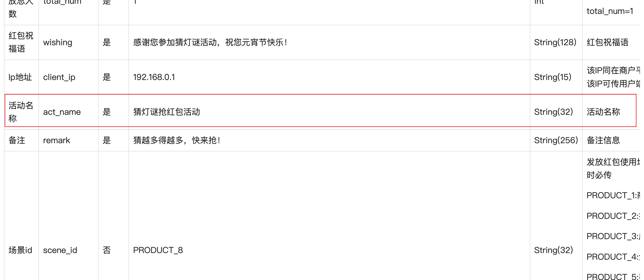Select the scene_id field name
644x280 pixels.
coord(60,250)
